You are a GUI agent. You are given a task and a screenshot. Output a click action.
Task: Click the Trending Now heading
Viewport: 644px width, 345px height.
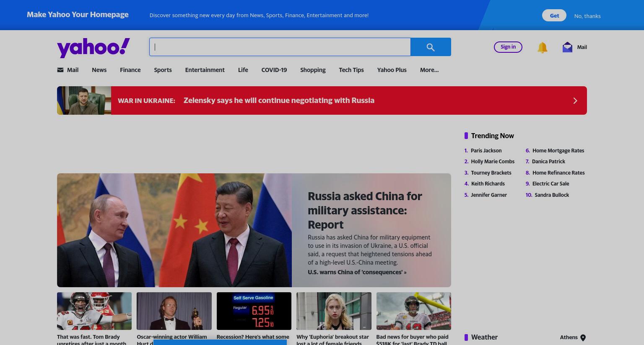click(x=492, y=136)
